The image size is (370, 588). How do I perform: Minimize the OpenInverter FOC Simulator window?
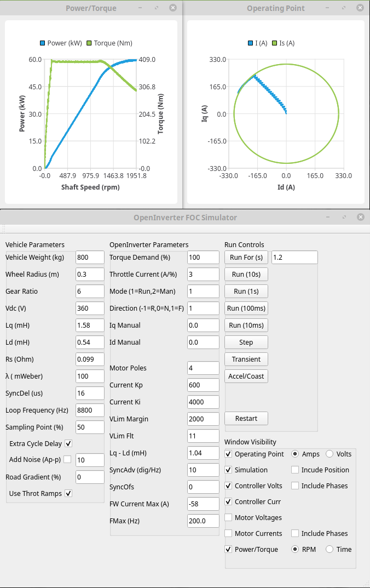coord(328,217)
